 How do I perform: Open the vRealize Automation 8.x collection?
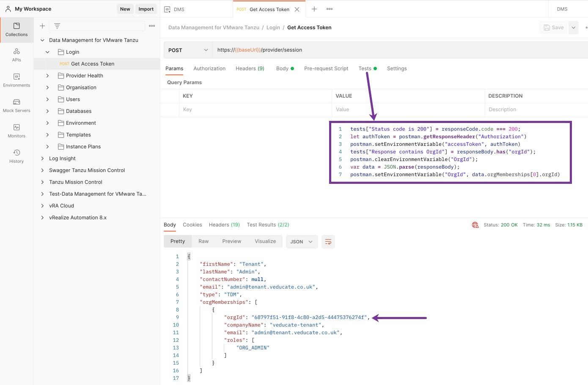78,218
